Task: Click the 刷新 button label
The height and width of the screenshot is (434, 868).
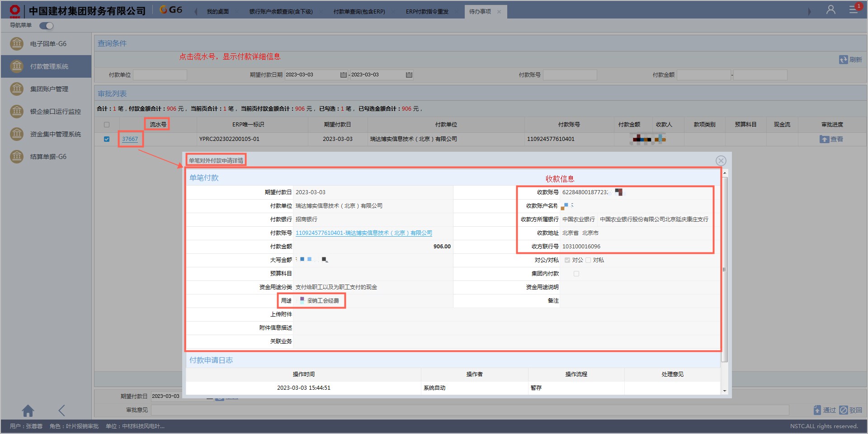Action: click(x=856, y=60)
